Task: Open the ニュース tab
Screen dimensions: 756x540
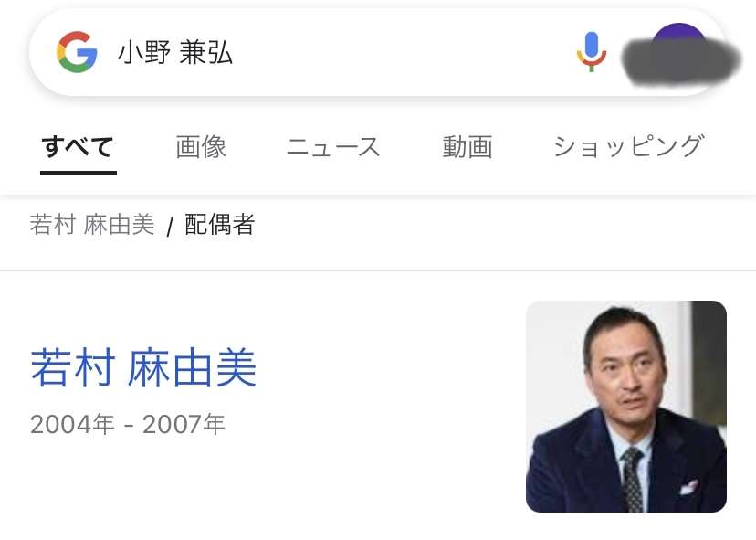Action: pos(333,147)
